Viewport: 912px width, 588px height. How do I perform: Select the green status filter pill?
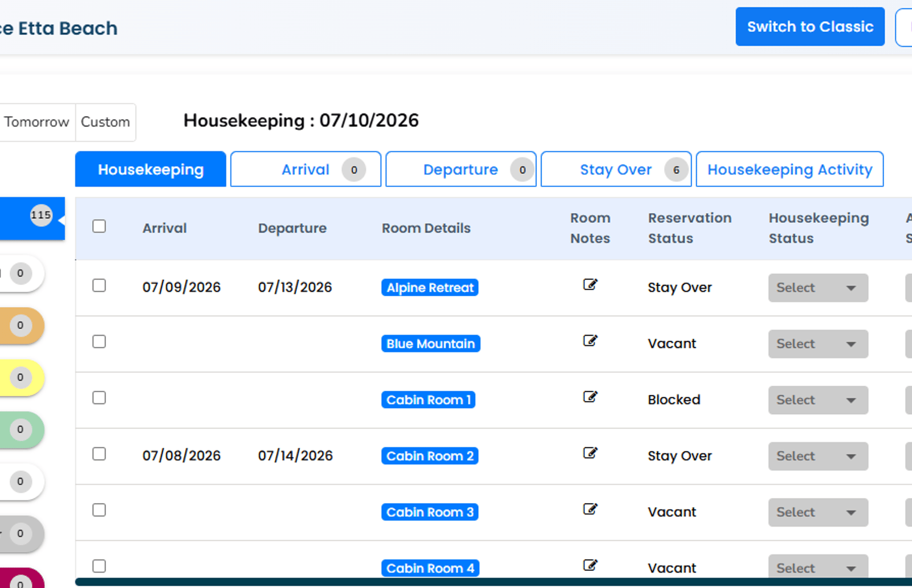point(22,429)
